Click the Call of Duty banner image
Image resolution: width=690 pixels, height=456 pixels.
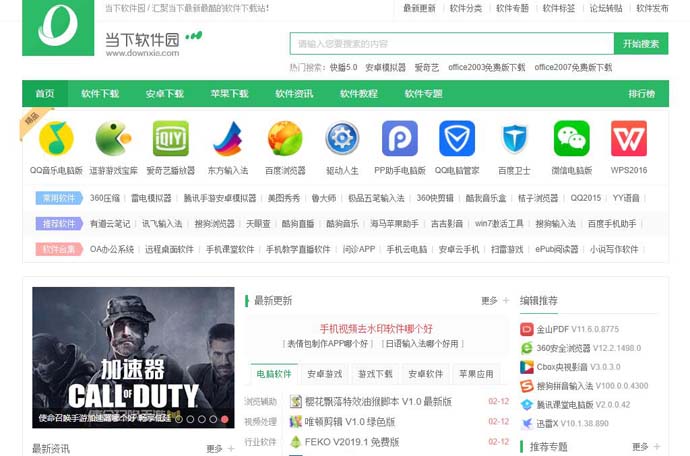click(133, 357)
